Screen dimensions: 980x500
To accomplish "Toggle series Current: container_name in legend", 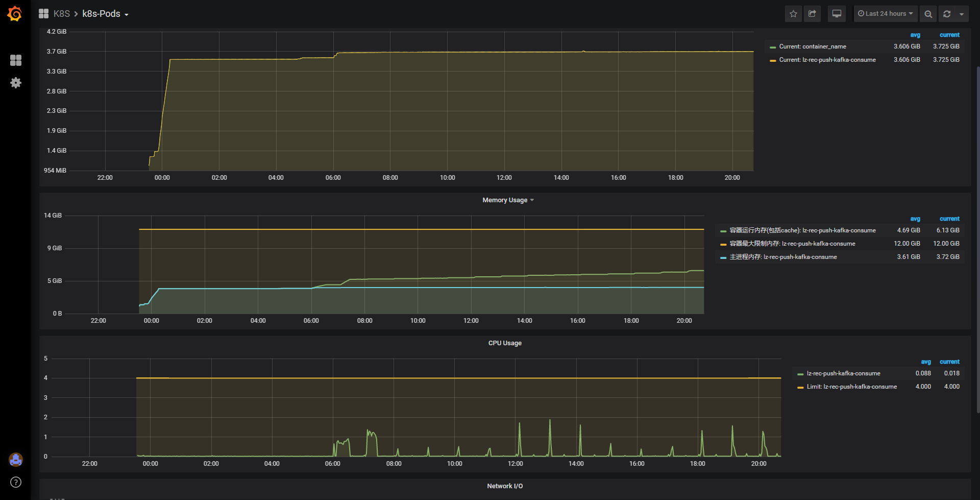I will click(813, 46).
